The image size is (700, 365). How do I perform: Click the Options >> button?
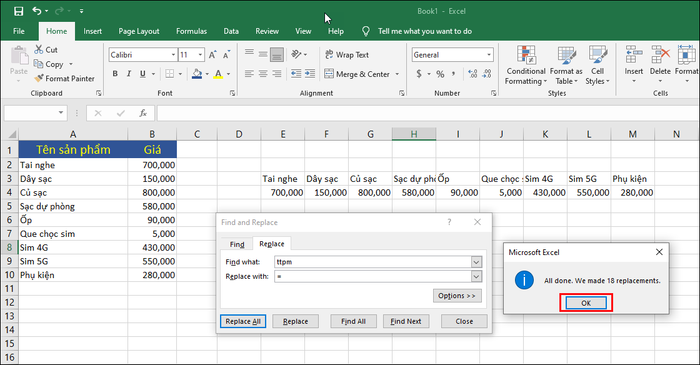click(457, 296)
